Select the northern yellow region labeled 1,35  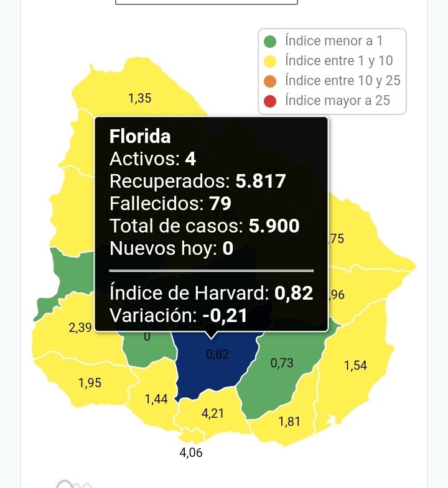tap(139, 98)
